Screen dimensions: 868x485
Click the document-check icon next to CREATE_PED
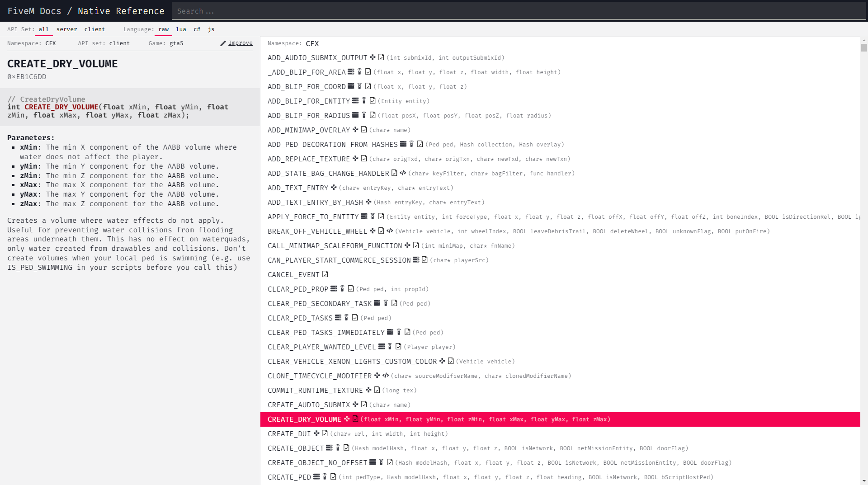click(333, 477)
